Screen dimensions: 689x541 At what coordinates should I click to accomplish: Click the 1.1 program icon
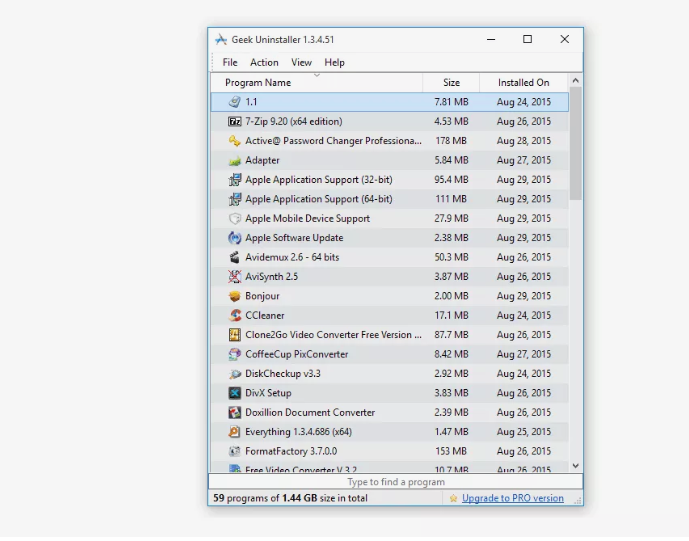point(235,102)
